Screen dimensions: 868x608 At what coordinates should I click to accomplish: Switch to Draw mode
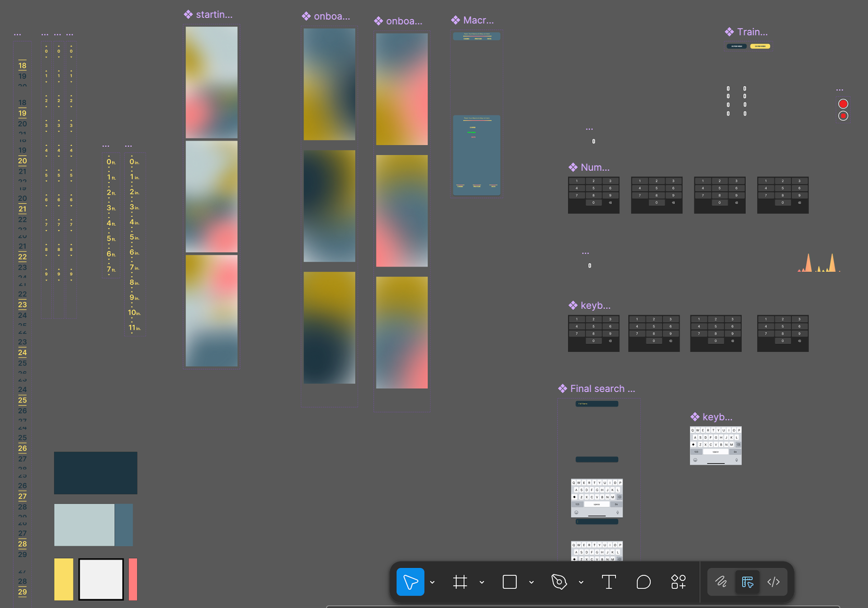click(x=721, y=582)
